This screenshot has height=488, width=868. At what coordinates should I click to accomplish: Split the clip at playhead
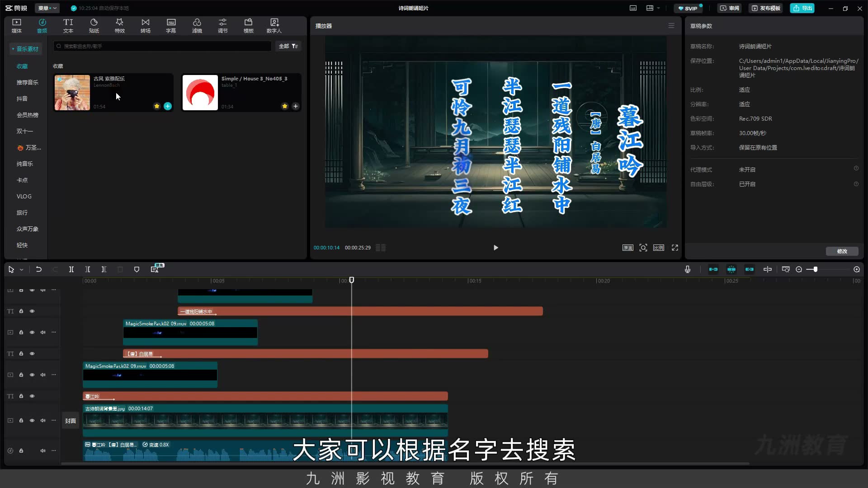click(71, 269)
